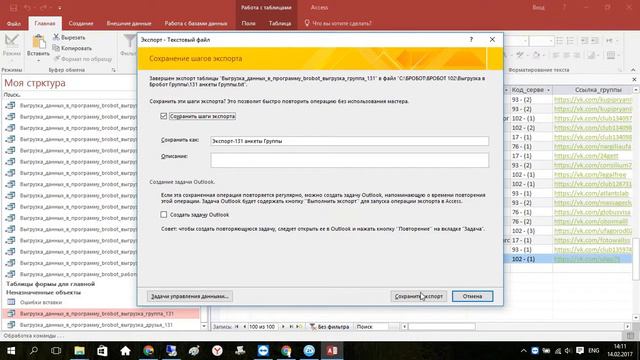640x360 pixels.
Task: Click the Копировать icon
Action: point(56,48)
